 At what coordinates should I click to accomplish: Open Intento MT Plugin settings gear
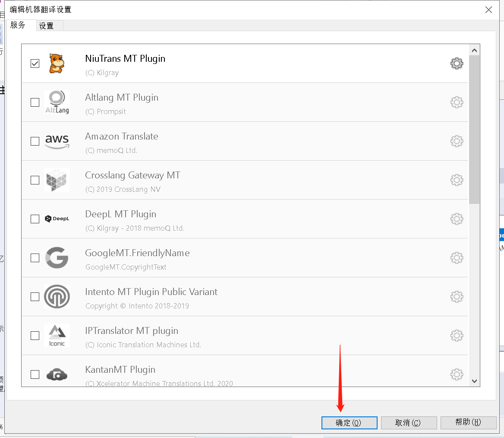[x=457, y=296]
